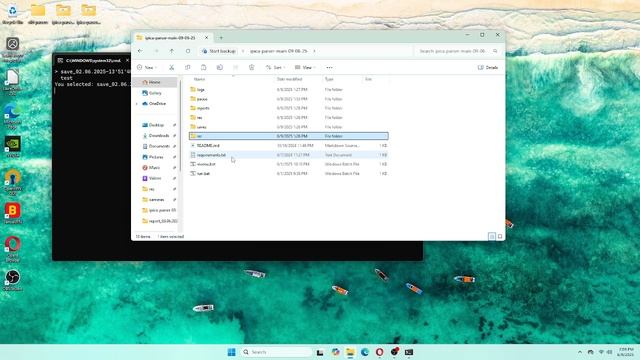Screen dimensions: 640x360
Task: Rename the selected folder
Action: click(220, 67)
